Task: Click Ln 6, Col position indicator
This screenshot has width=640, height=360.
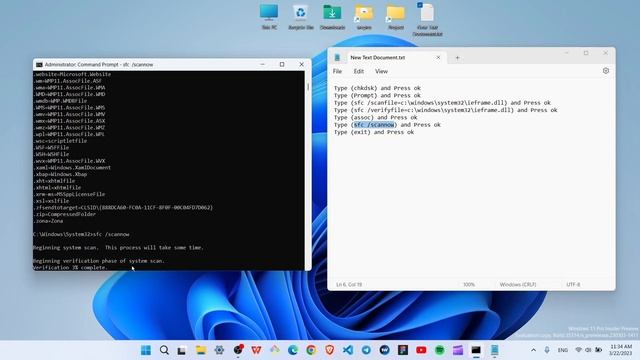Action: coord(349,284)
